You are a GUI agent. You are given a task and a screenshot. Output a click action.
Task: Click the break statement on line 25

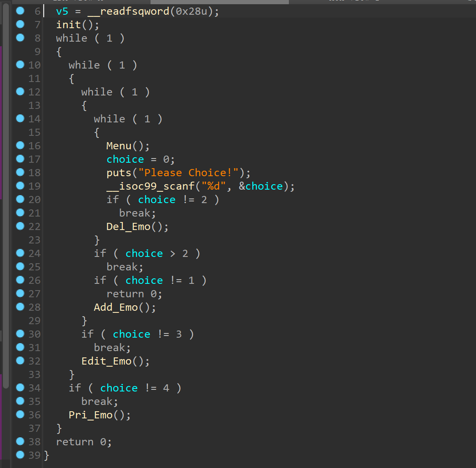pyautogui.click(x=125, y=267)
